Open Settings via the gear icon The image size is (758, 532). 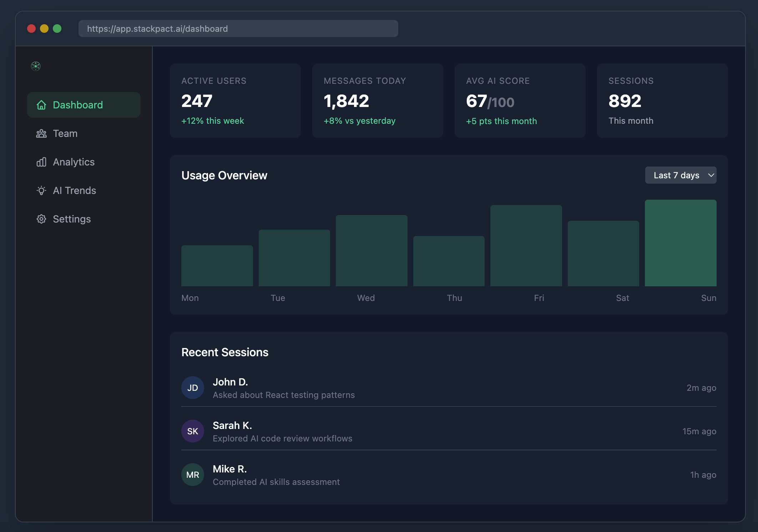(x=41, y=219)
